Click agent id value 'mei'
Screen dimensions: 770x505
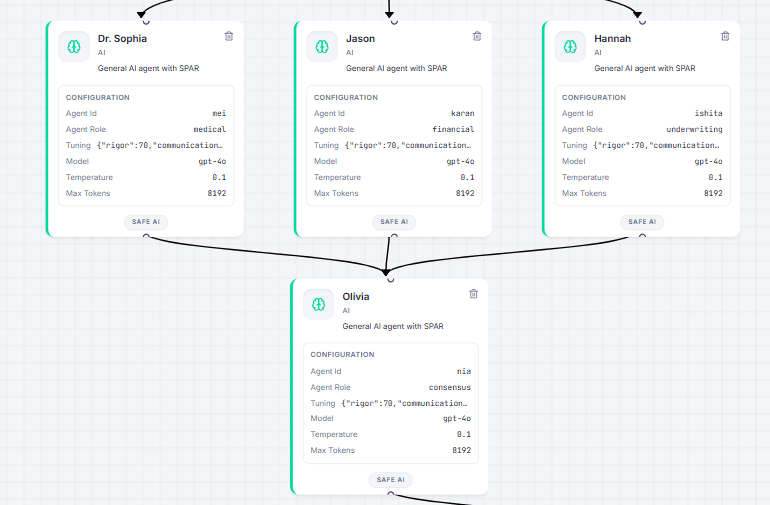[x=219, y=113]
